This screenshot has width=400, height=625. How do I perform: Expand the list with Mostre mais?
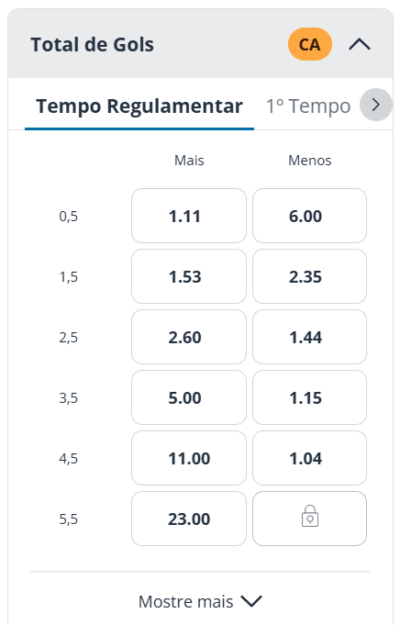(x=200, y=601)
